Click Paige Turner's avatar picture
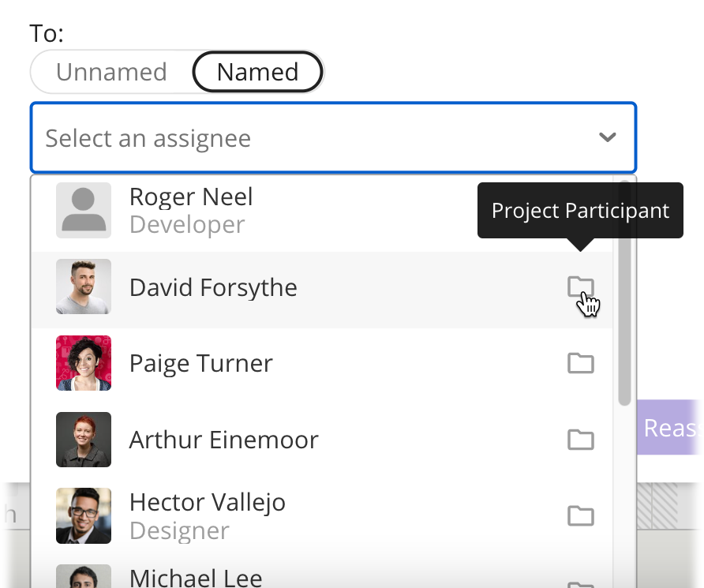Viewport: 704px width, 588px height. click(84, 363)
